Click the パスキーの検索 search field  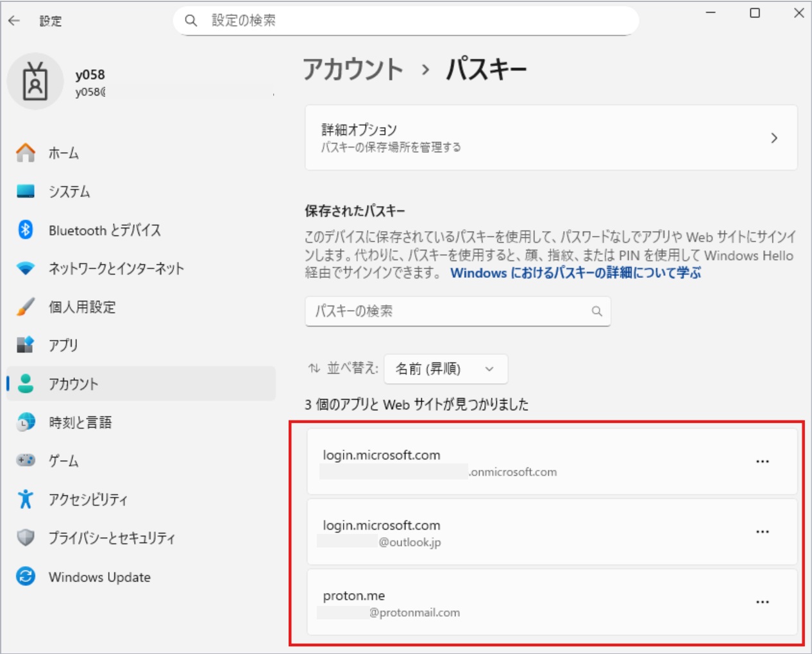(x=458, y=312)
